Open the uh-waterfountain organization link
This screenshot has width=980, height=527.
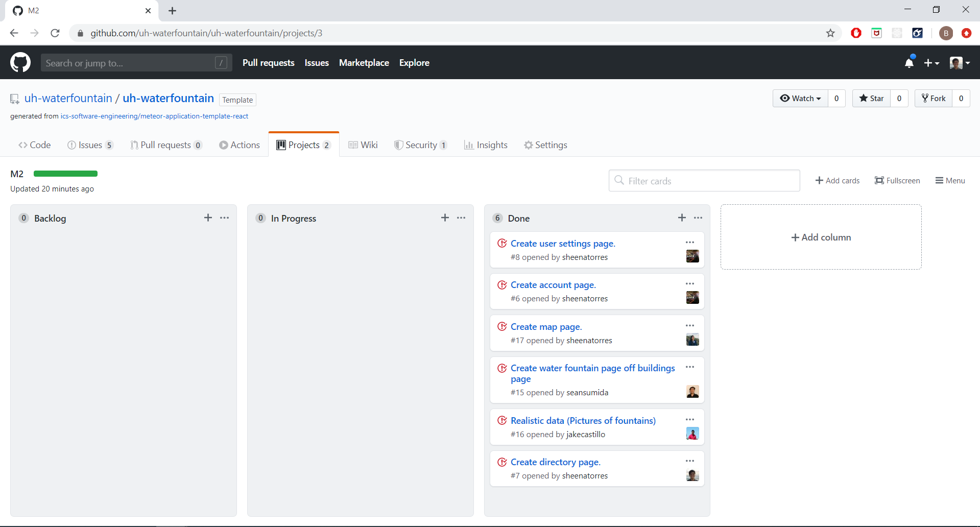tap(68, 98)
